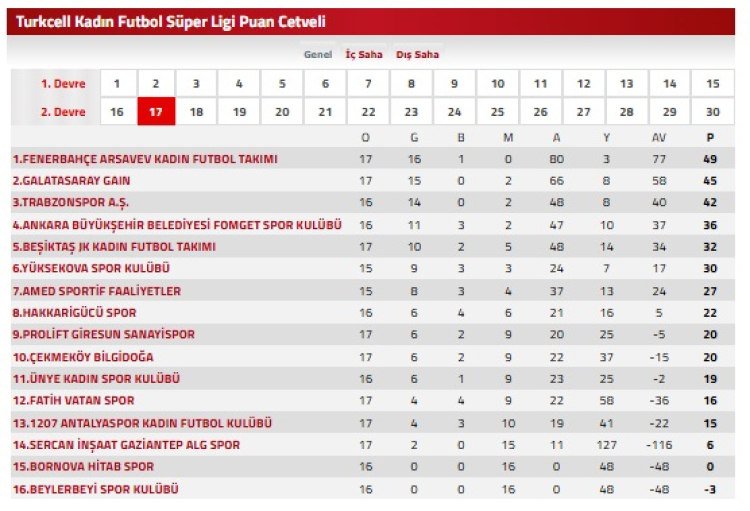Open Beşiktaş JK Kadın Futbol Takımı

114,247
